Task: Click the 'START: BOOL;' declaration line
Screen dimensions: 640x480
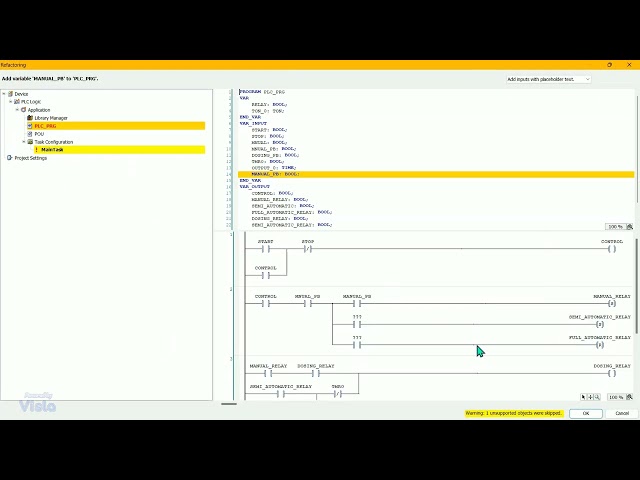Action: [269, 130]
